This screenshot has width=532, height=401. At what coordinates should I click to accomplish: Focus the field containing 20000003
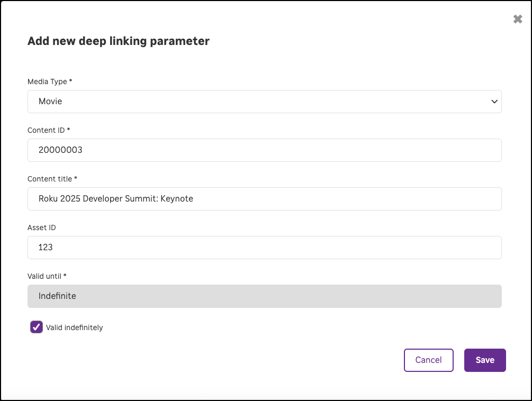tap(265, 150)
